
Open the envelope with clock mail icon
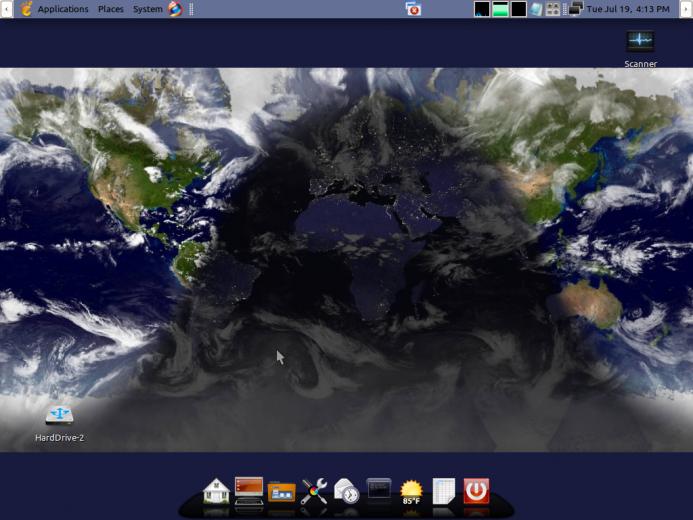point(346,491)
